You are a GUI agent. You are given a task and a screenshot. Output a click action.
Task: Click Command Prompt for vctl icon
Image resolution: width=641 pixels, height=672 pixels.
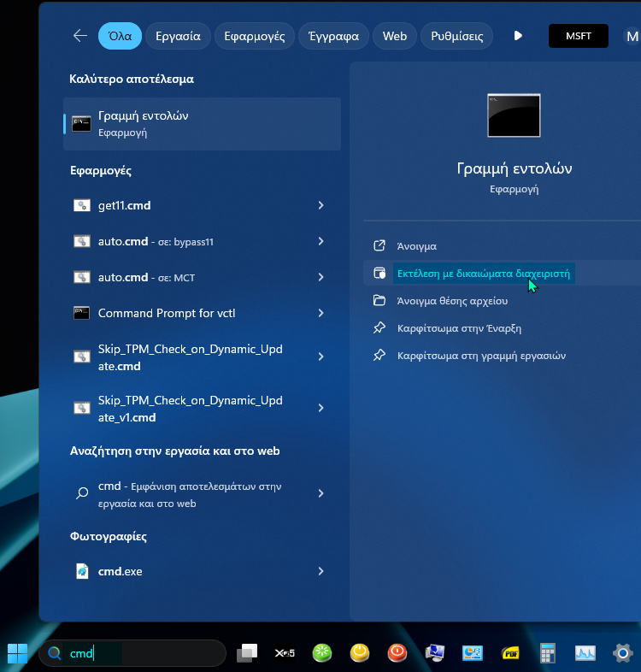[x=81, y=313]
